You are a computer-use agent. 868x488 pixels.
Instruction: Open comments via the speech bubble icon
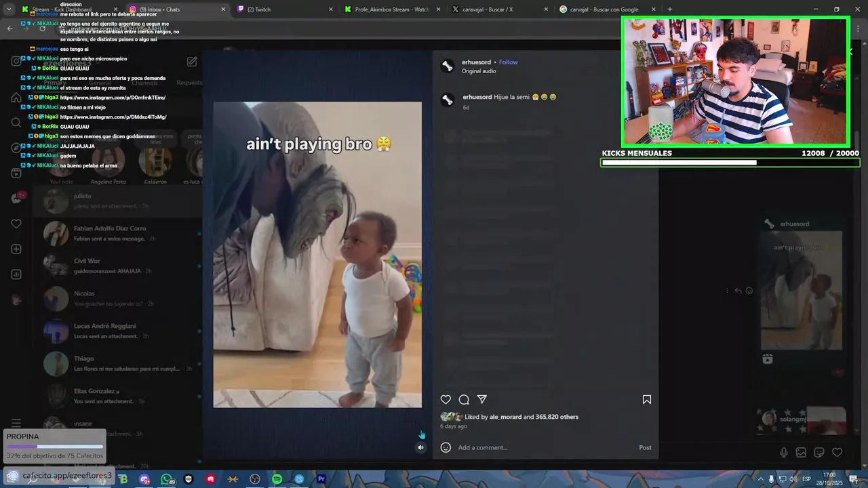click(x=464, y=400)
